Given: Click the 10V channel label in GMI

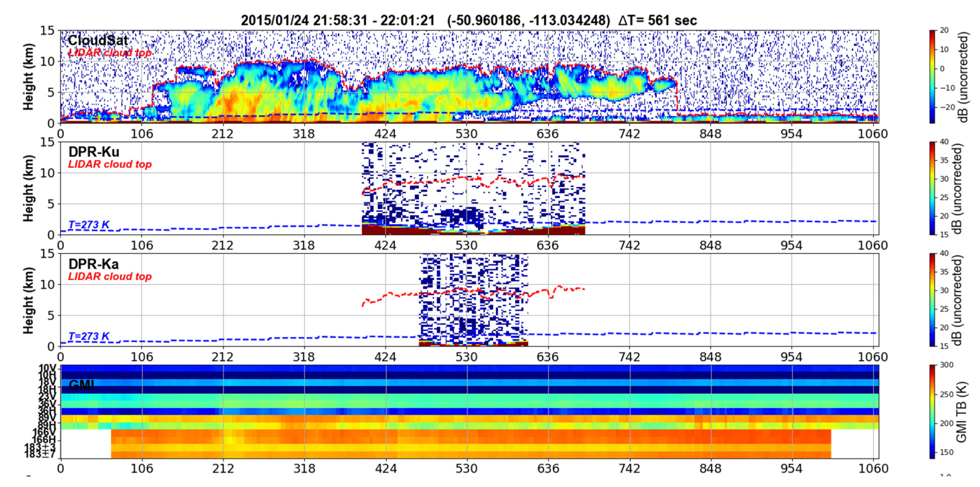Looking at the screenshot, I should tap(47, 368).
